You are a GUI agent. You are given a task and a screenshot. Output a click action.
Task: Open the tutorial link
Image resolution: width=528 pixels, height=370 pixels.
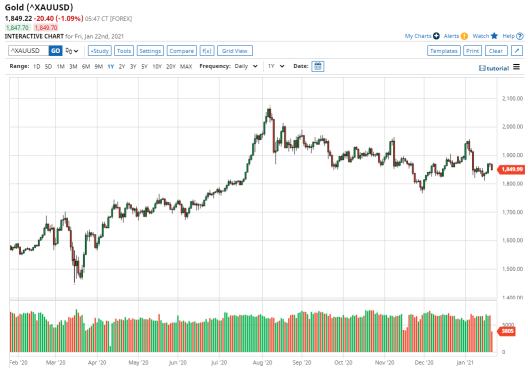click(494, 68)
